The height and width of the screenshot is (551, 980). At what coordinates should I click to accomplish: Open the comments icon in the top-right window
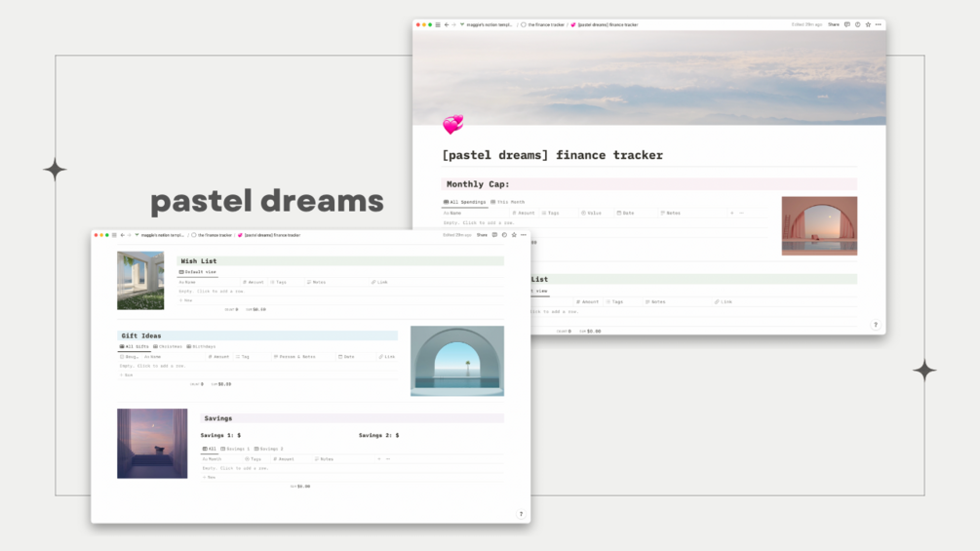pyautogui.click(x=846, y=25)
